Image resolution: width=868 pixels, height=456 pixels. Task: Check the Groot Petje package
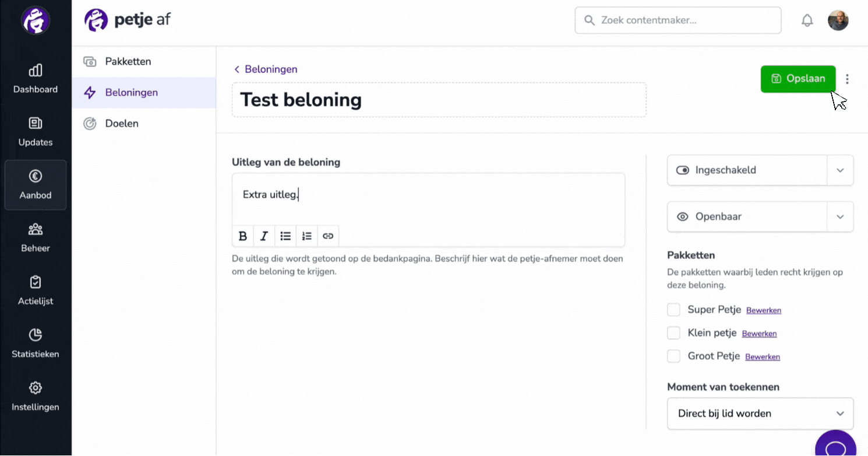pyautogui.click(x=673, y=356)
